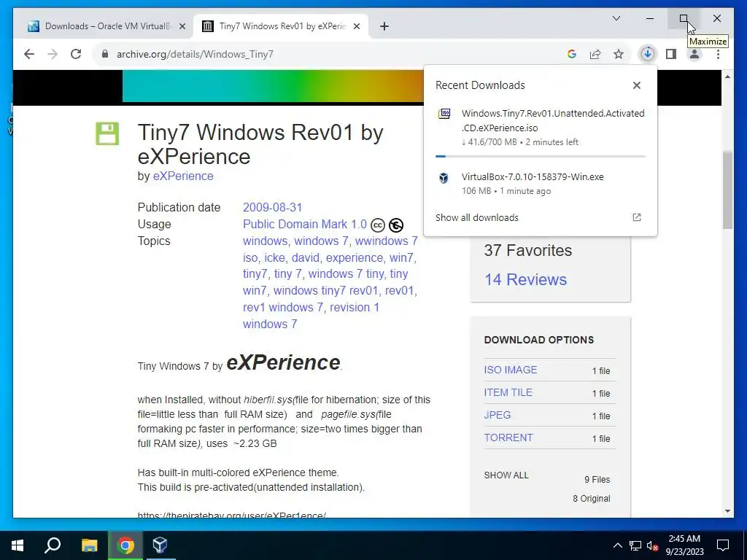The height and width of the screenshot is (560, 747).
Task: Click the scrollbar down arrow
Action: coord(727,511)
